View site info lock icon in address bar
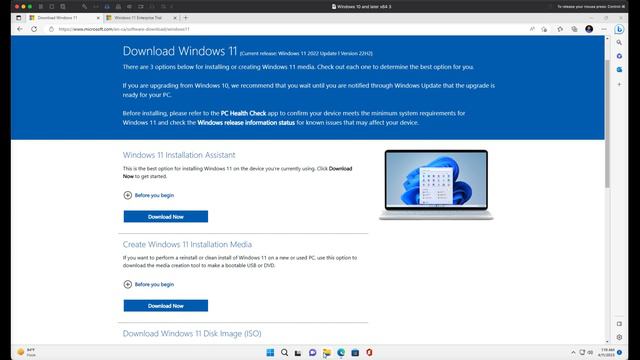Image resolution: width=640 pixels, height=360 pixels. click(x=51, y=29)
